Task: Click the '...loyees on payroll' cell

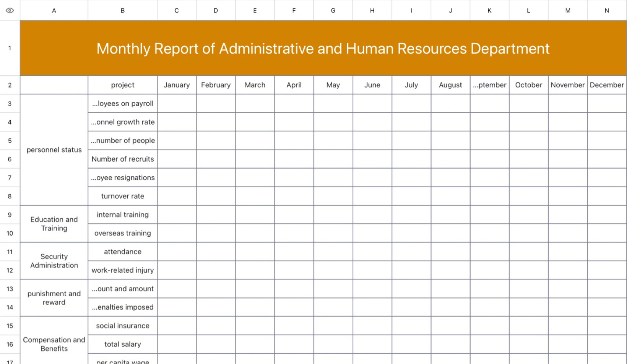Action: pyautogui.click(x=123, y=104)
